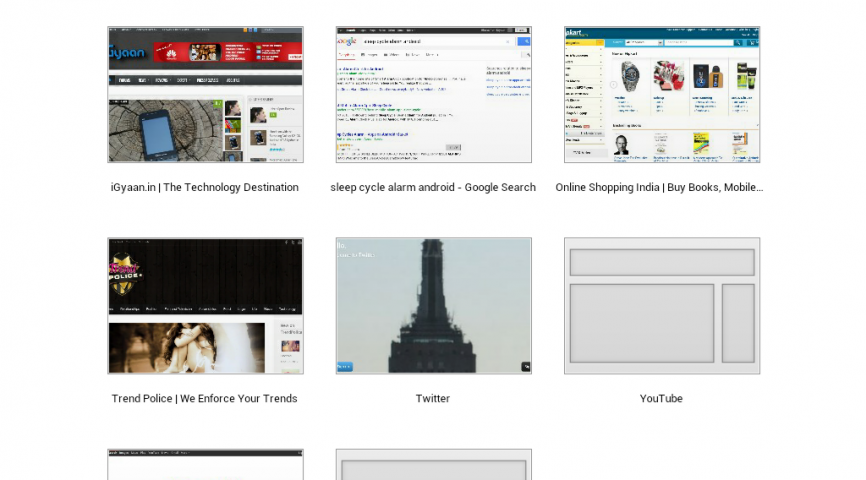The width and height of the screenshot is (866, 480).
Task: Open the Trend Police page thumbnail
Action: pos(205,306)
